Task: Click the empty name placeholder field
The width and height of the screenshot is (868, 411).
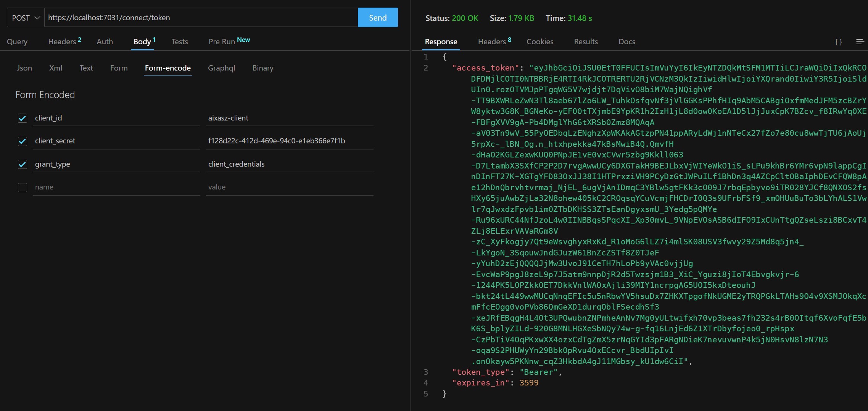Action: (x=116, y=187)
